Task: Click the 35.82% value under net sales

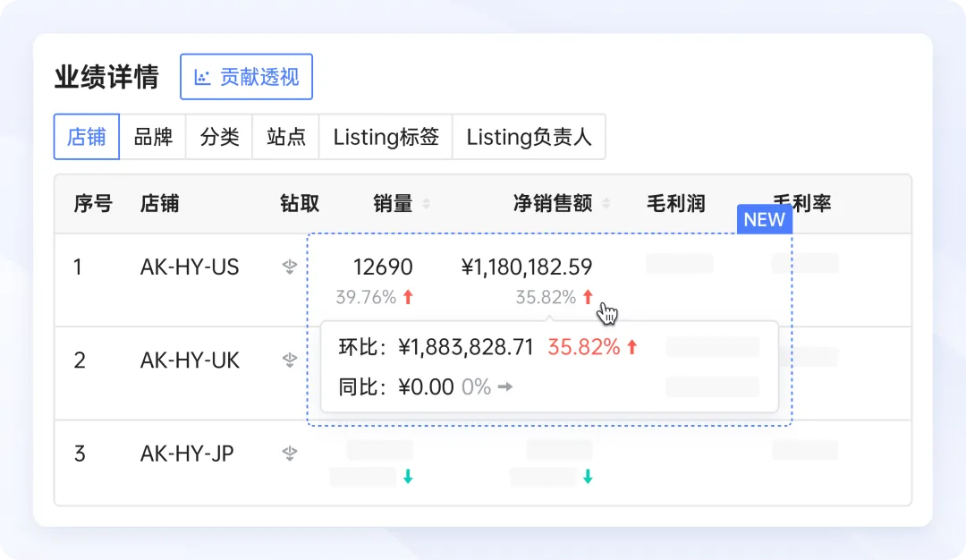Action: (546, 298)
